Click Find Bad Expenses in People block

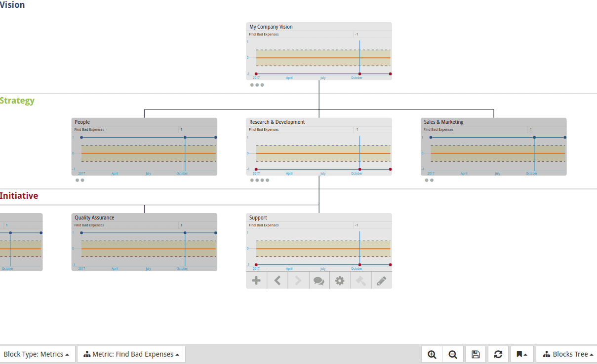coord(89,130)
